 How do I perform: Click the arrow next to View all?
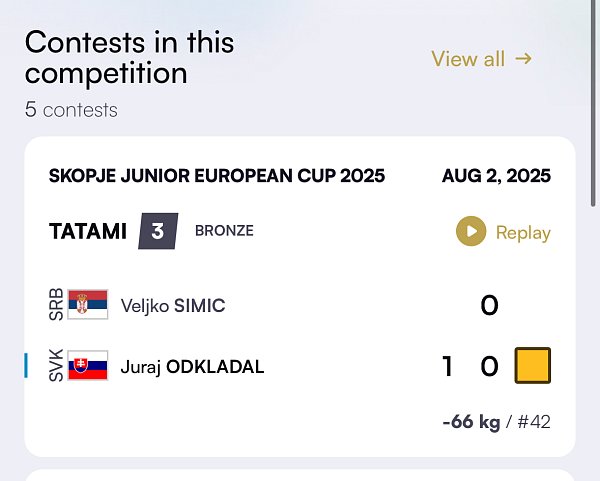coord(523,59)
